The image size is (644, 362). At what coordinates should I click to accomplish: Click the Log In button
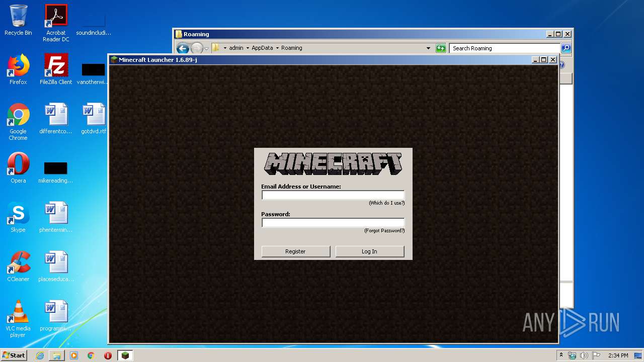pos(370,251)
